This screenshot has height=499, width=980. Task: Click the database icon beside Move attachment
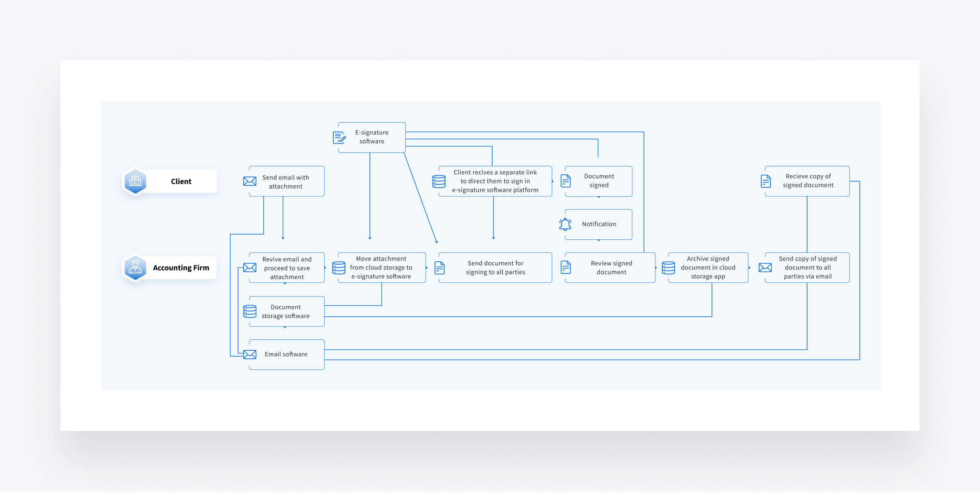point(339,268)
